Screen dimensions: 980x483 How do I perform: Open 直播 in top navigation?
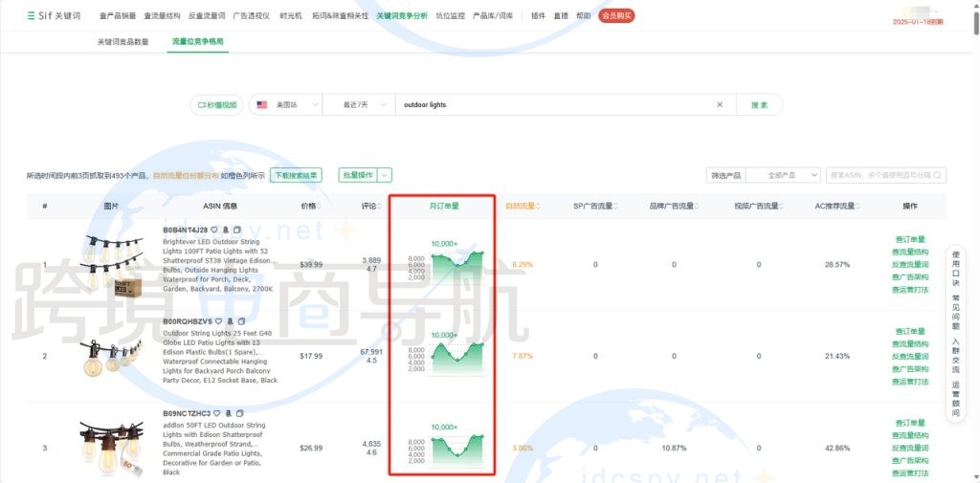[561, 16]
